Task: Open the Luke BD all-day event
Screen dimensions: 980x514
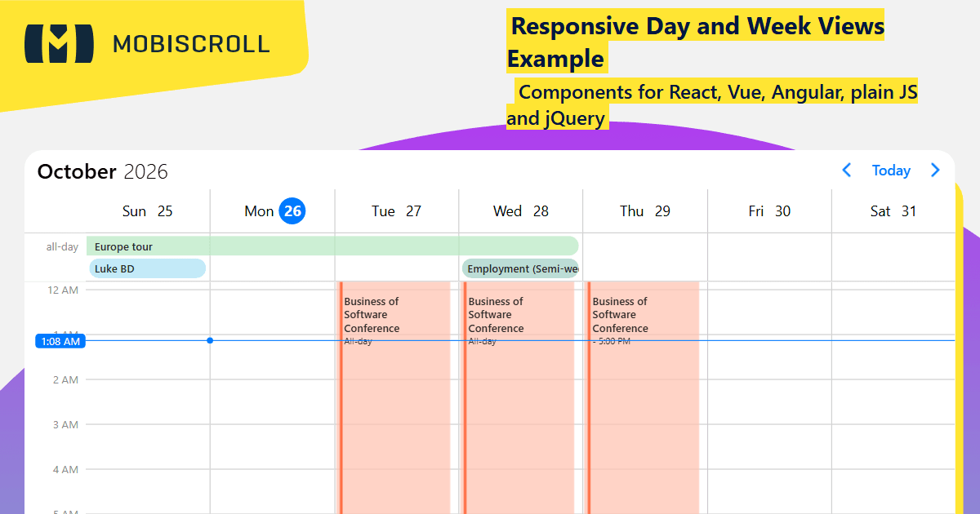Action: tap(147, 268)
